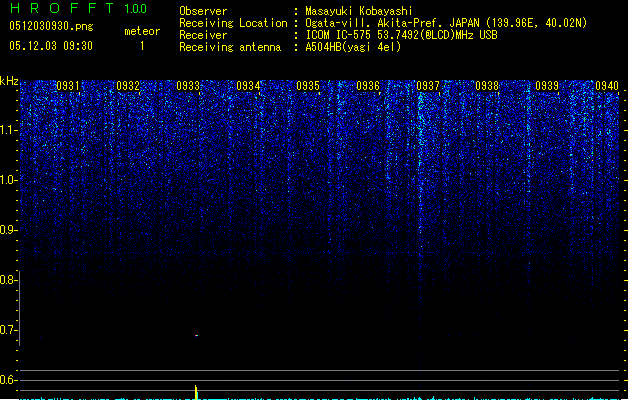Click the date stamp 05.12.03 09:30
This screenshot has width=629, height=400.
pos(51,46)
